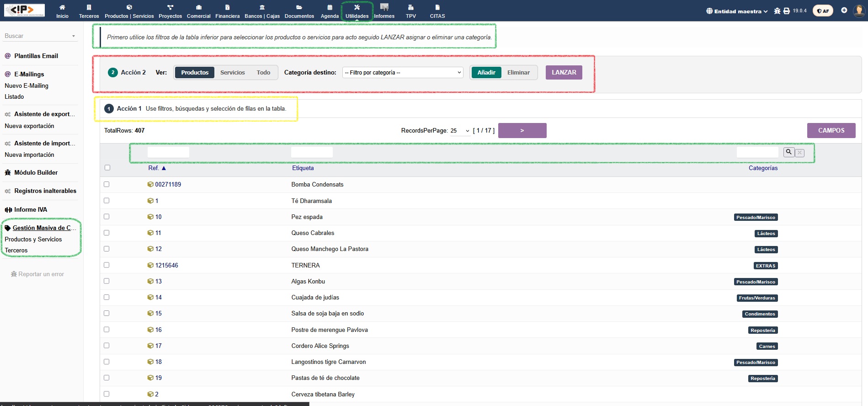
Task: Check the row for Algas Konbu
Action: [107, 281]
